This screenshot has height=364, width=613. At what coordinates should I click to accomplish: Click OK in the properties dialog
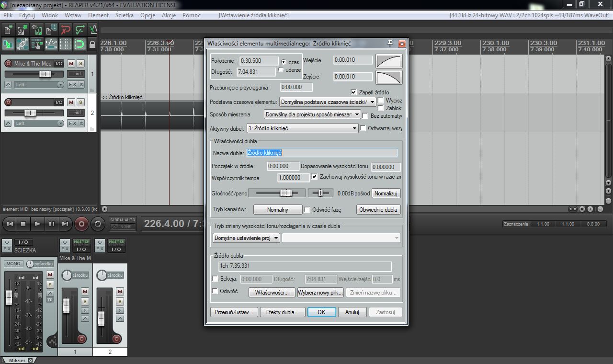pyautogui.click(x=321, y=312)
